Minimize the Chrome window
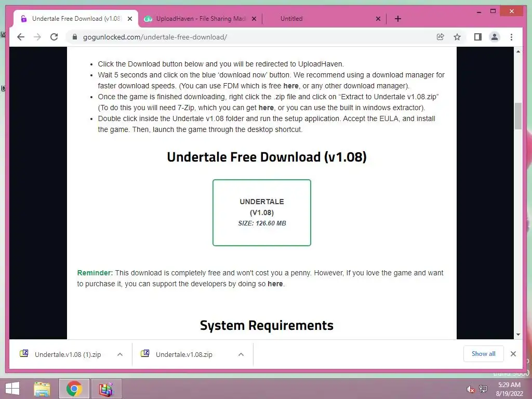Viewport: 532px width, 399px height. point(478,12)
